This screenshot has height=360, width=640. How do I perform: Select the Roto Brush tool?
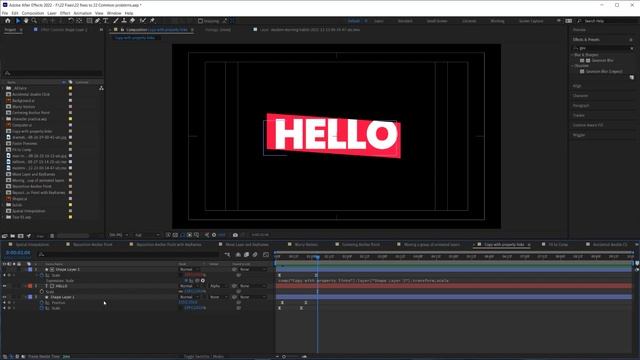tap(142, 20)
